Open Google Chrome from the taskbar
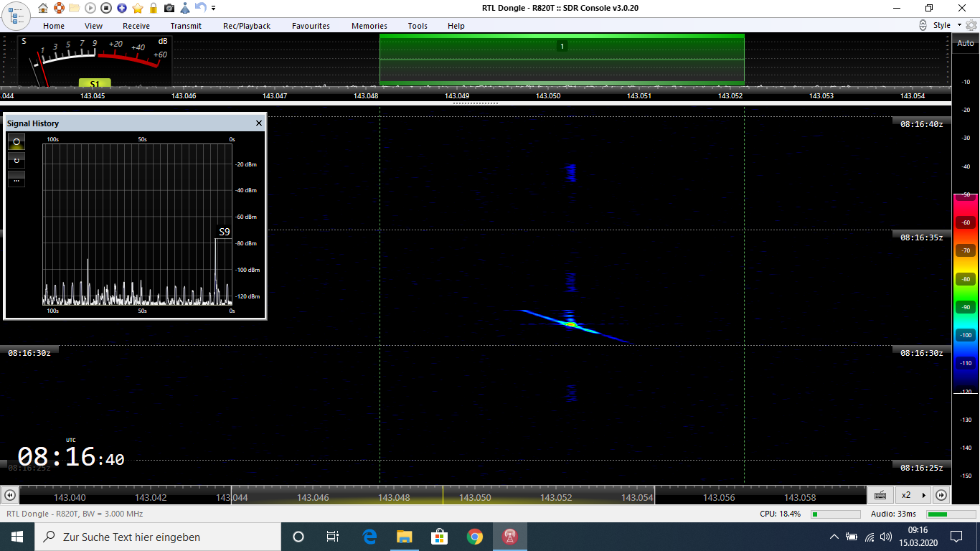The width and height of the screenshot is (980, 551). [x=474, y=537]
